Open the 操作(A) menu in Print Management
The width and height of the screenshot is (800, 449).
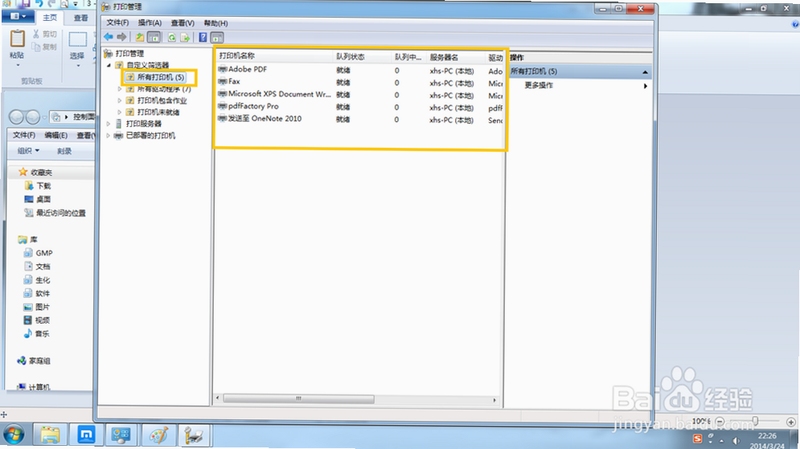pos(149,23)
